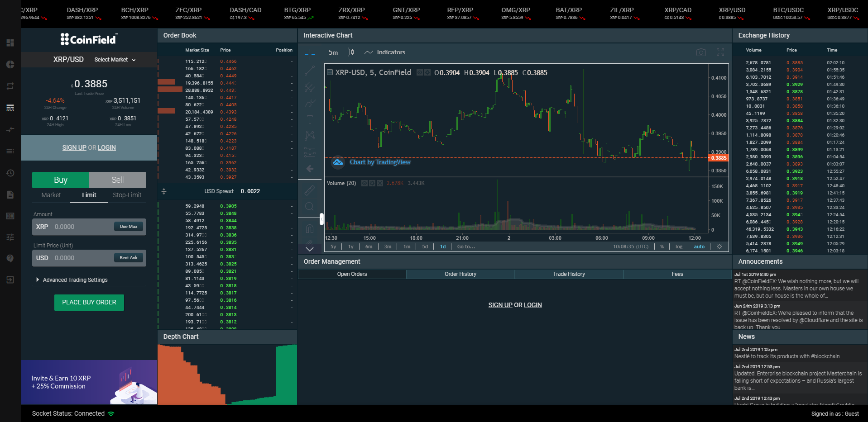Open chart properties gear beside auto
This screenshot has width=868, height=422.
pyautogui.click(x=719, y=247)
